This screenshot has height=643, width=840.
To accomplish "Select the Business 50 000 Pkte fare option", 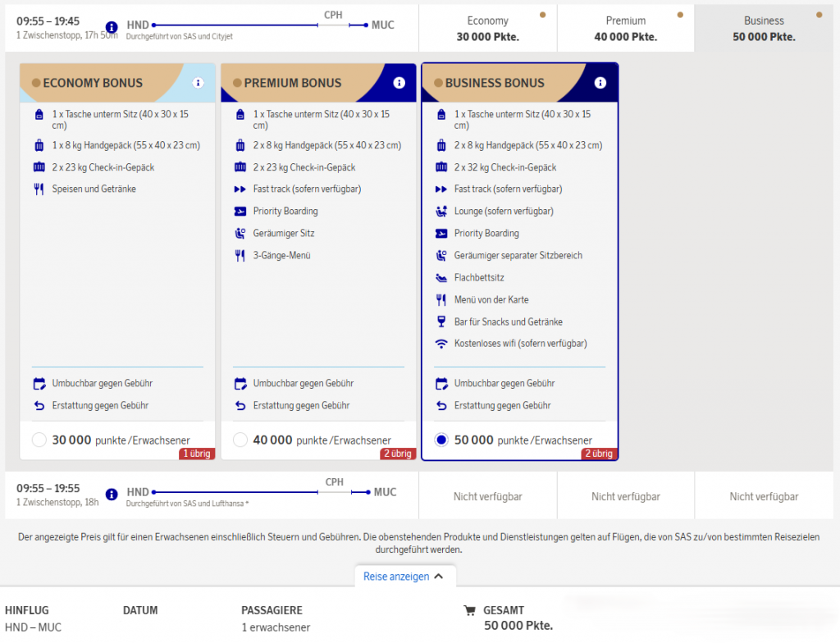I will click(764, 27).
